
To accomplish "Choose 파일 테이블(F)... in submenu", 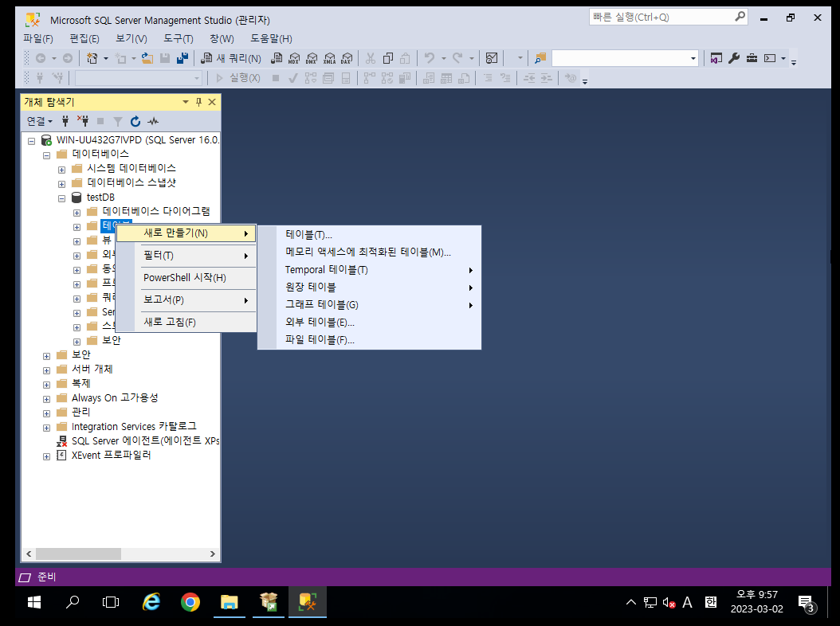I will point(369,340).
